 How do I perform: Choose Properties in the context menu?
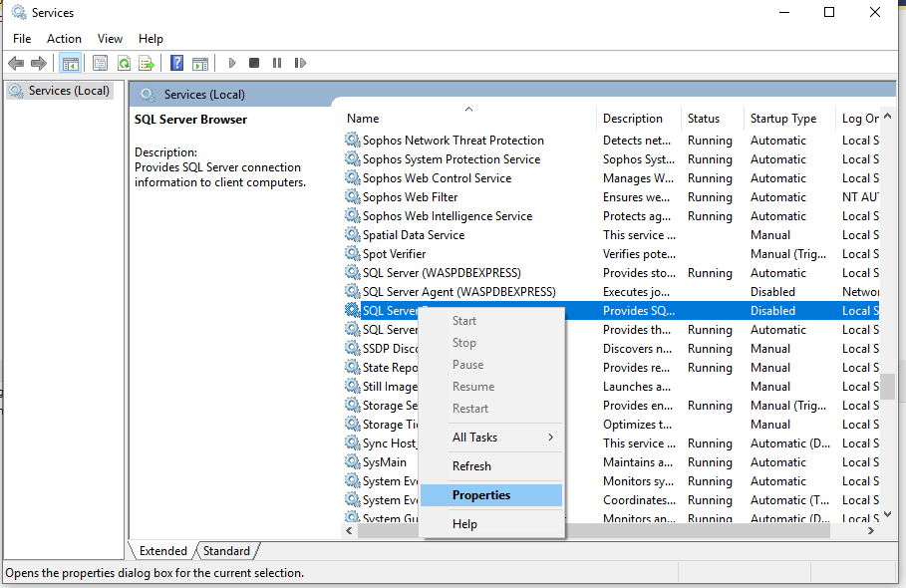(x=491, y=495)
